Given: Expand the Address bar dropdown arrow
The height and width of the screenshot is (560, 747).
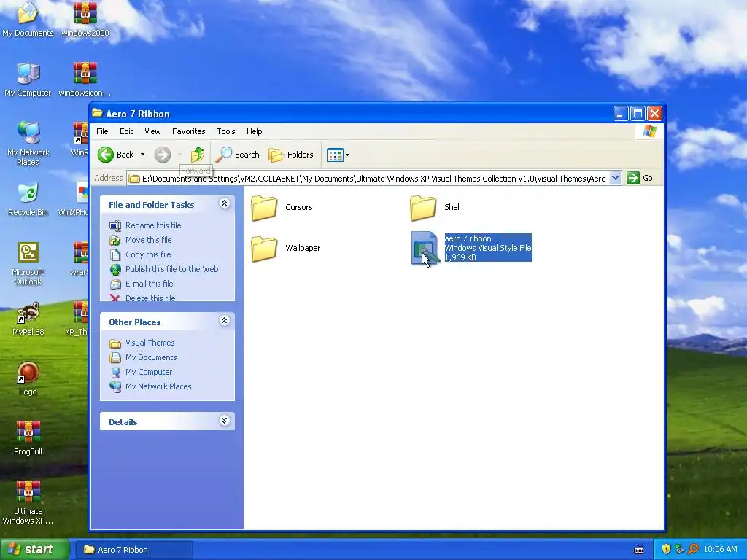Looking at the screenshot, I should [615, 178].
